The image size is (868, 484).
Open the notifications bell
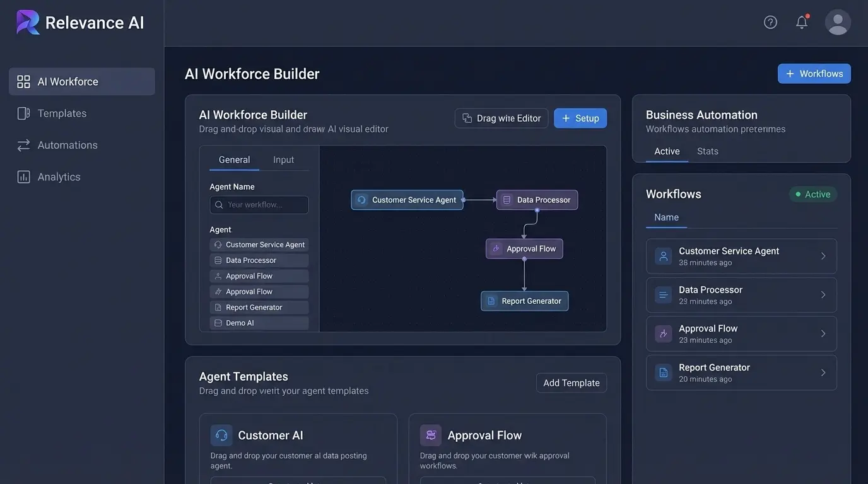pyautogui.click(x=802, y=22)
